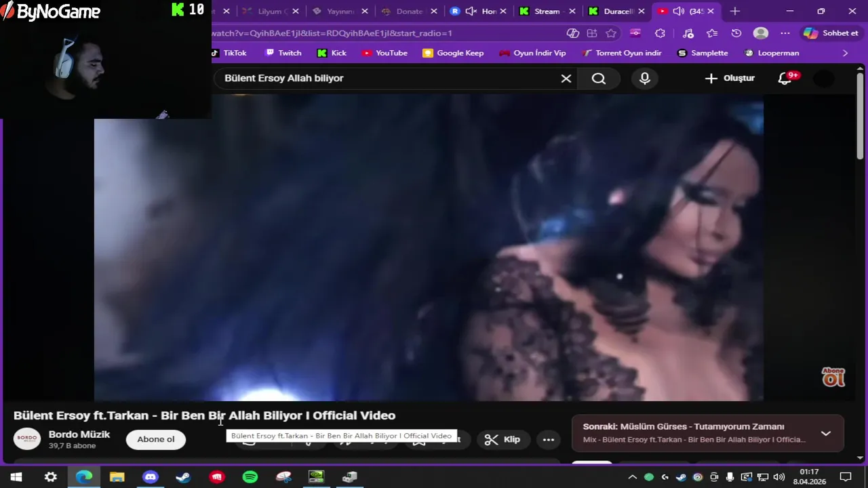This screenshot has width=868, height=488.
Task: Expand the bookmarks bar overflow chevron
Action: point(845,53)
